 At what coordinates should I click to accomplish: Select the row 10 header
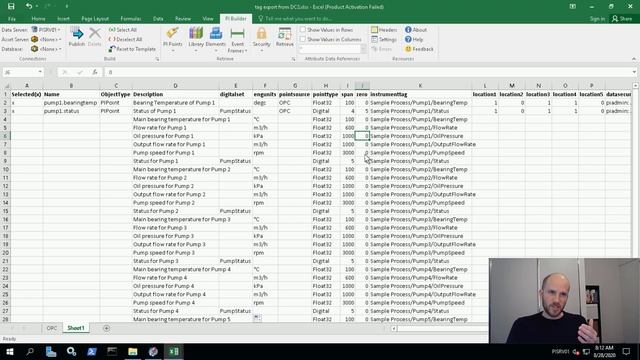(5, 169)
